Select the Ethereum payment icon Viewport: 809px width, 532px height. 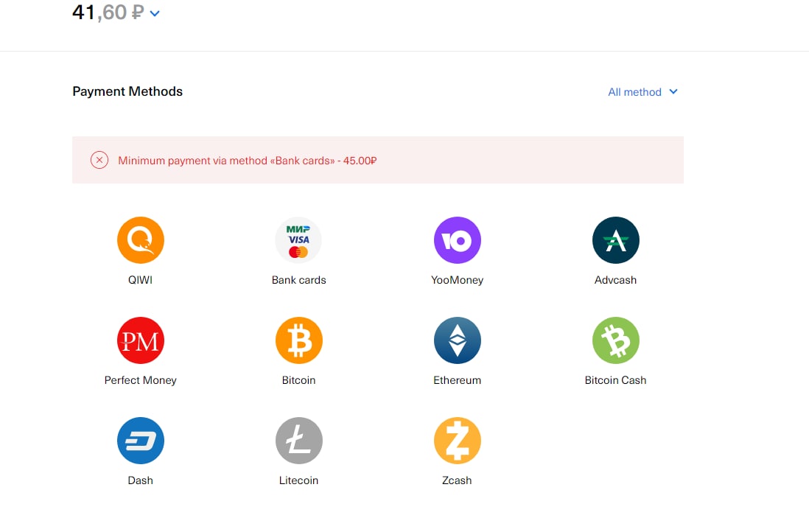point(457,340)
